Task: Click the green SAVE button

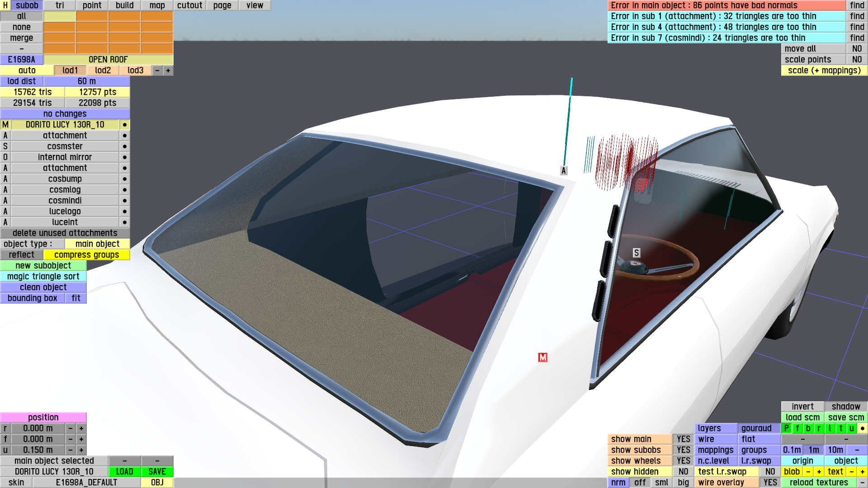Action: point(157,472)
